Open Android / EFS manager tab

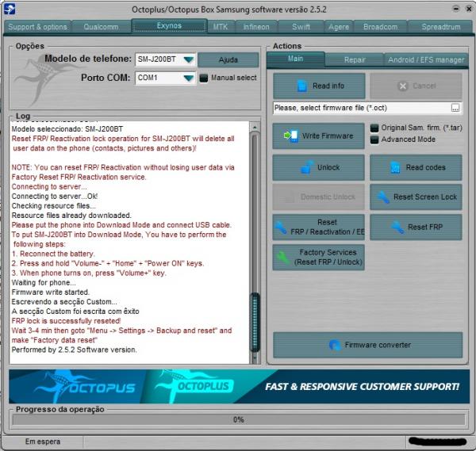point(426,60)
